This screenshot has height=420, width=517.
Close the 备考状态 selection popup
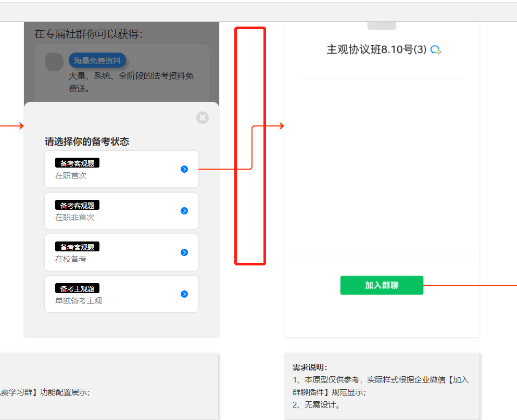203,118
